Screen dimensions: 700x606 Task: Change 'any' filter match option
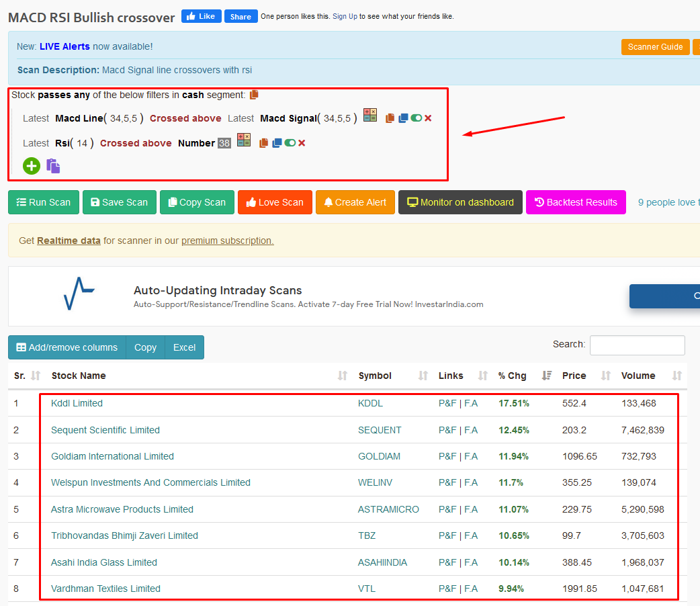[82, 95]
